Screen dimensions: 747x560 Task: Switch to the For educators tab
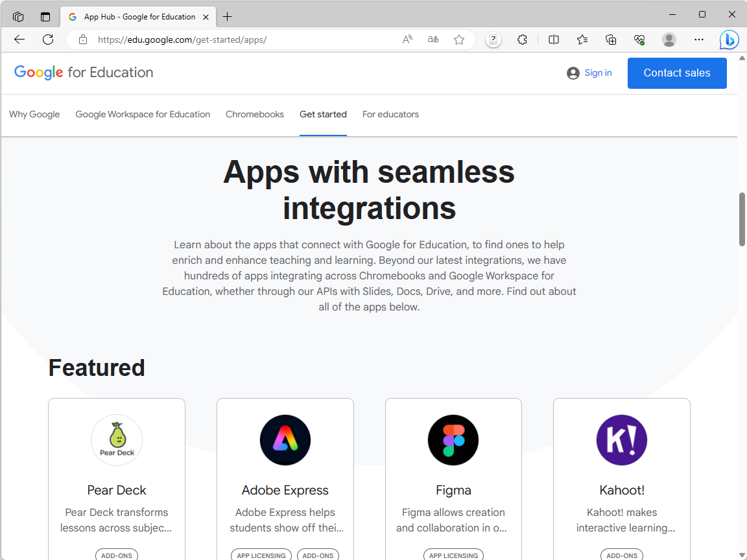390,114
